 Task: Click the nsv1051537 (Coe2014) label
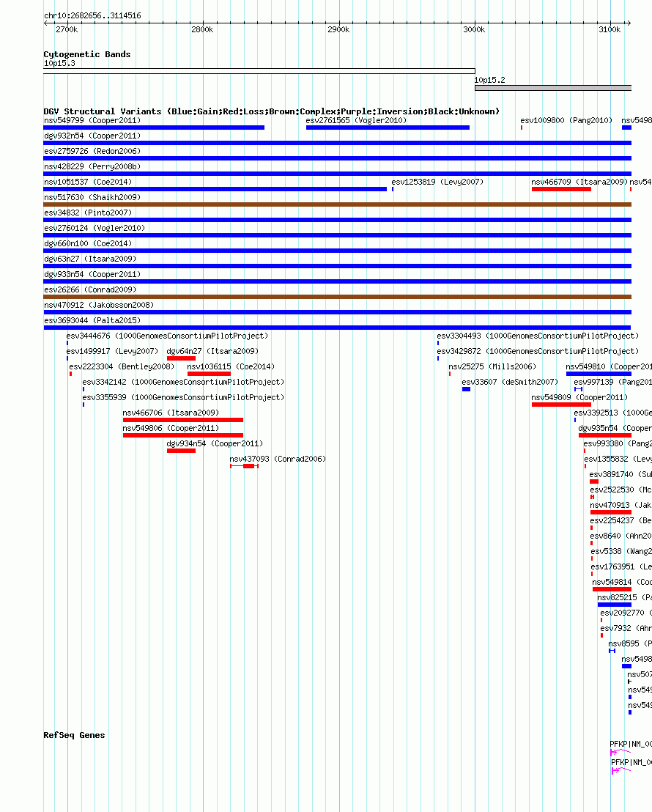(88, 182)
